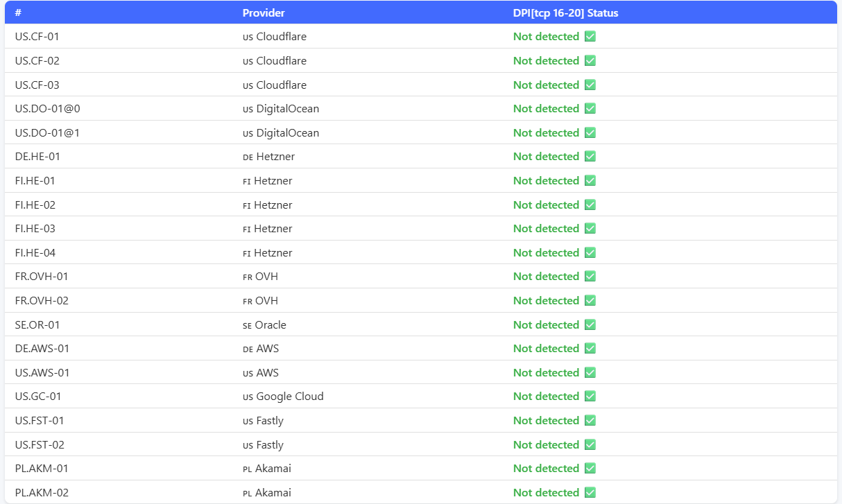Click the green checkmark in US.CF-03 row
The height and width of the screenshot is (504, 842).
click(590, 85)
